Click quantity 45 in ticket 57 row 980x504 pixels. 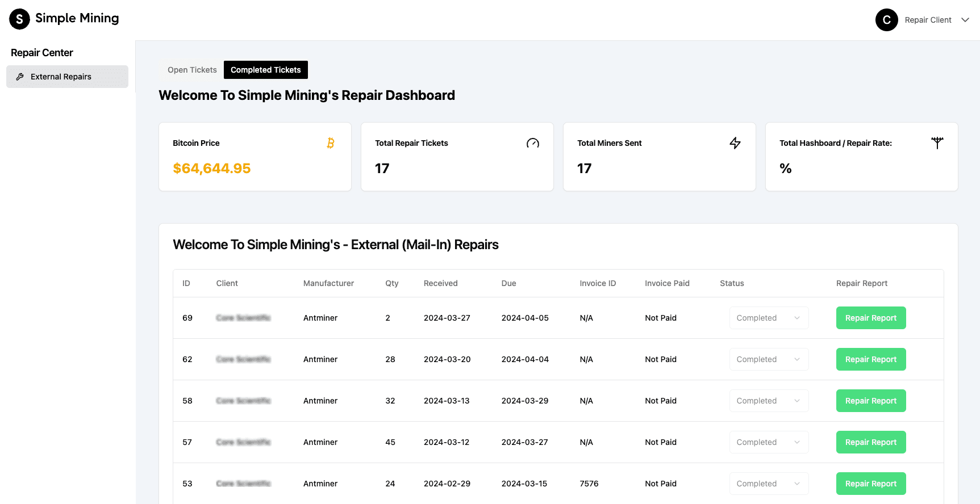(x=390, y=442)
